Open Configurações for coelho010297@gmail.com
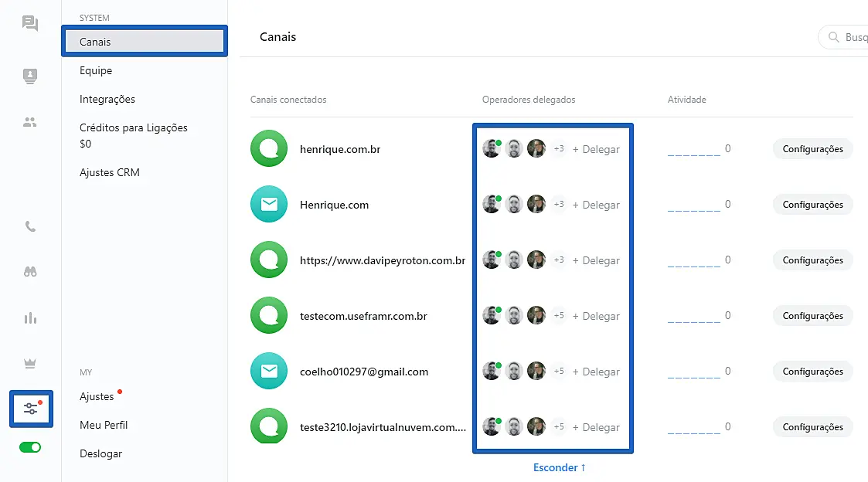The image size is (868, 482). [x=812, y=372]
